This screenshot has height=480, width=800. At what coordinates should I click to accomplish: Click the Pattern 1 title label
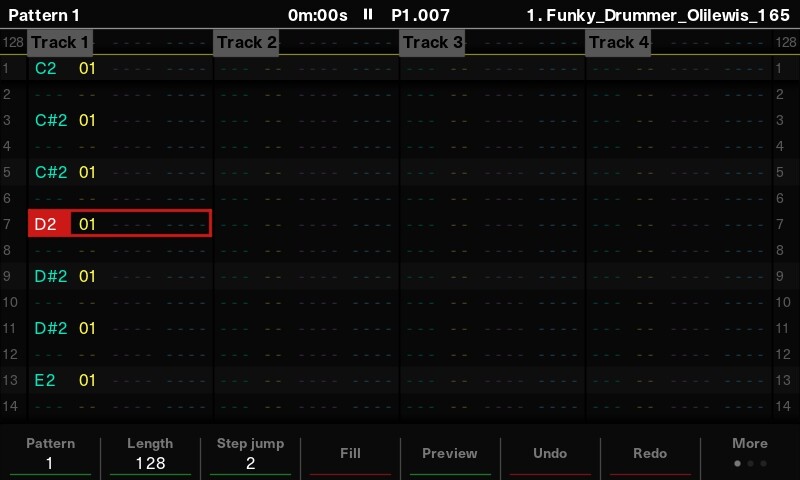pyautogui.click(x=44, y=15)
